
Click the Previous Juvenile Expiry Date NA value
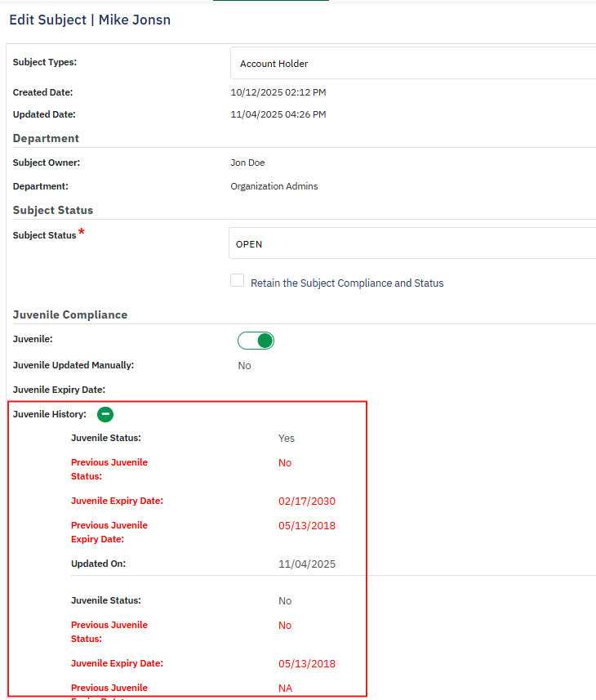(x=285, y=689)
